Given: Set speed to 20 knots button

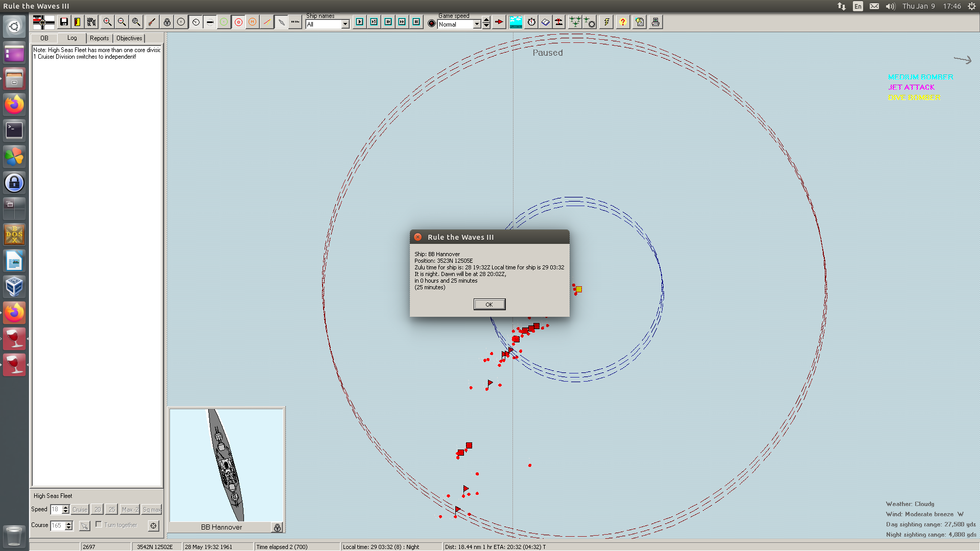Looking at the screenshot, I should pyautogui.click(x=97, y=509).
